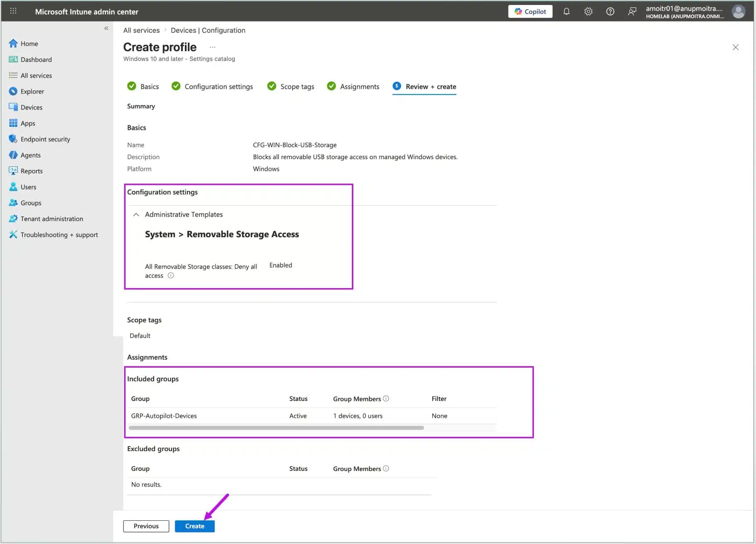Open the account avatar menu
This screenshot has height=544, width=756.
pos(738,12)
